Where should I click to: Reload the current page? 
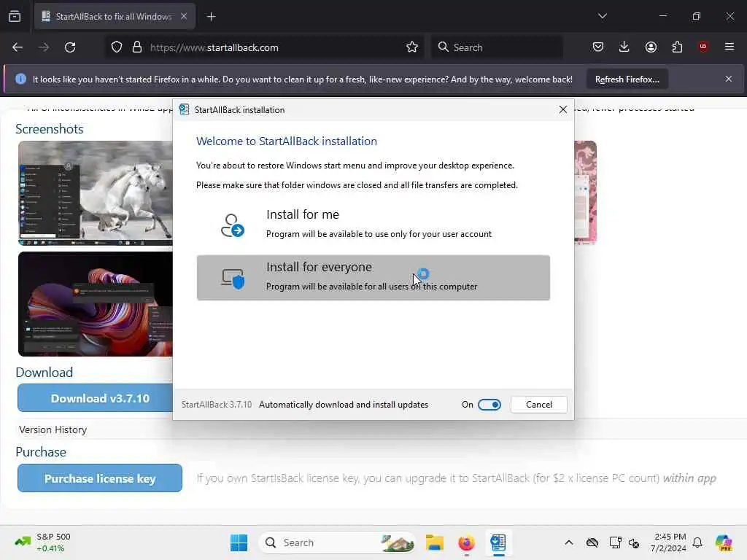tap(70, 47)
